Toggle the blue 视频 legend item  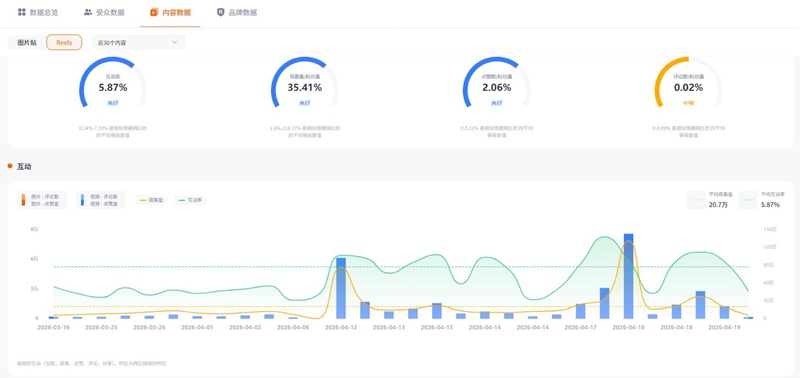[101, 200]
